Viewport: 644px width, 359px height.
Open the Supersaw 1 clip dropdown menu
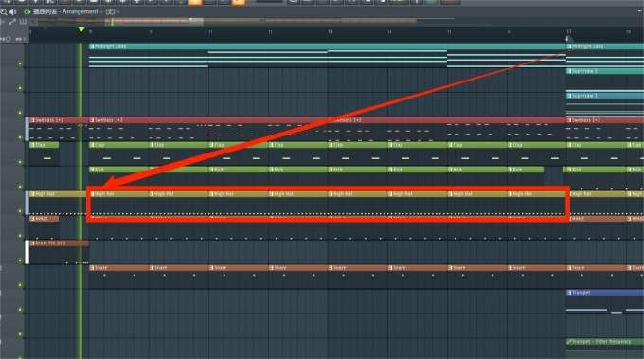569,96
